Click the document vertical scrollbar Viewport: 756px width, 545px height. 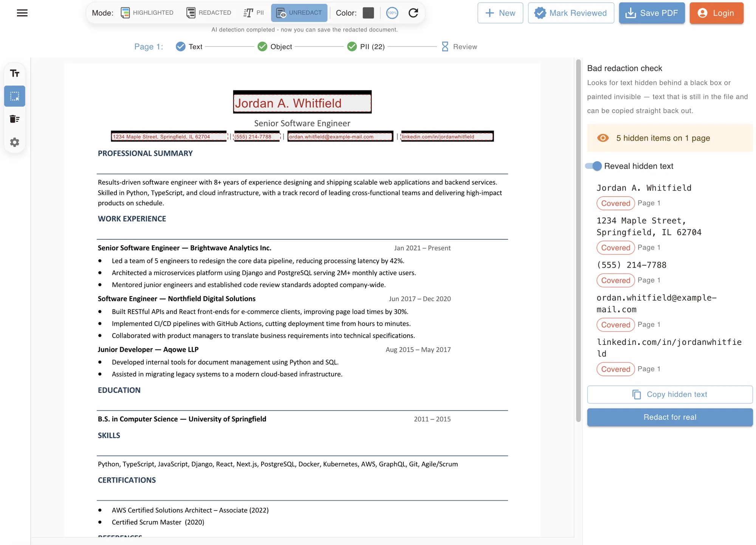pos(578,241)
